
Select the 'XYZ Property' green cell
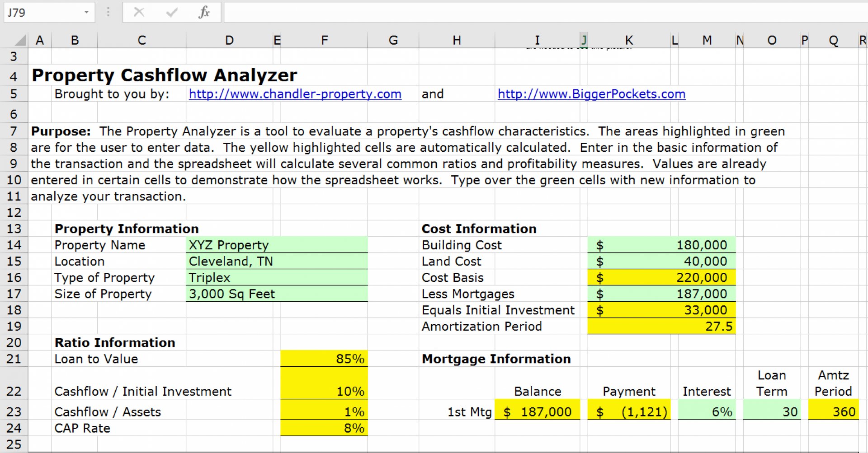pos(277,245)
